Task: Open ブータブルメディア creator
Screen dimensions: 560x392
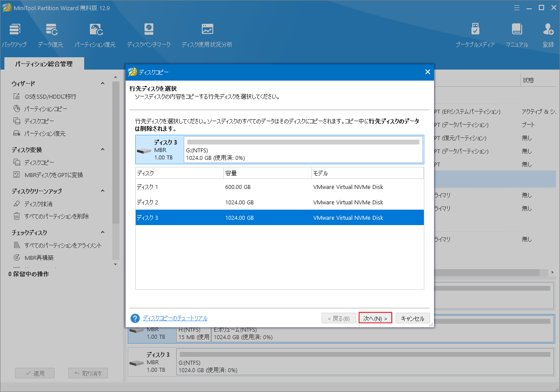Action: 475,35
